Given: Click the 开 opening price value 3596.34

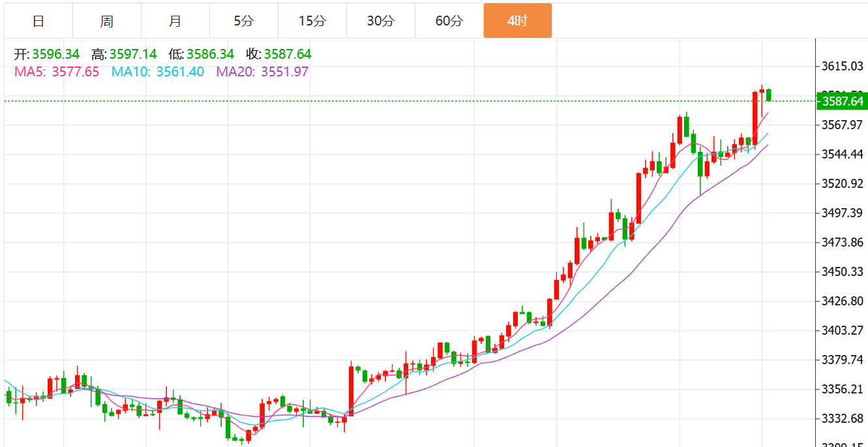Looking at the screenshot, I should coord(55,54).
